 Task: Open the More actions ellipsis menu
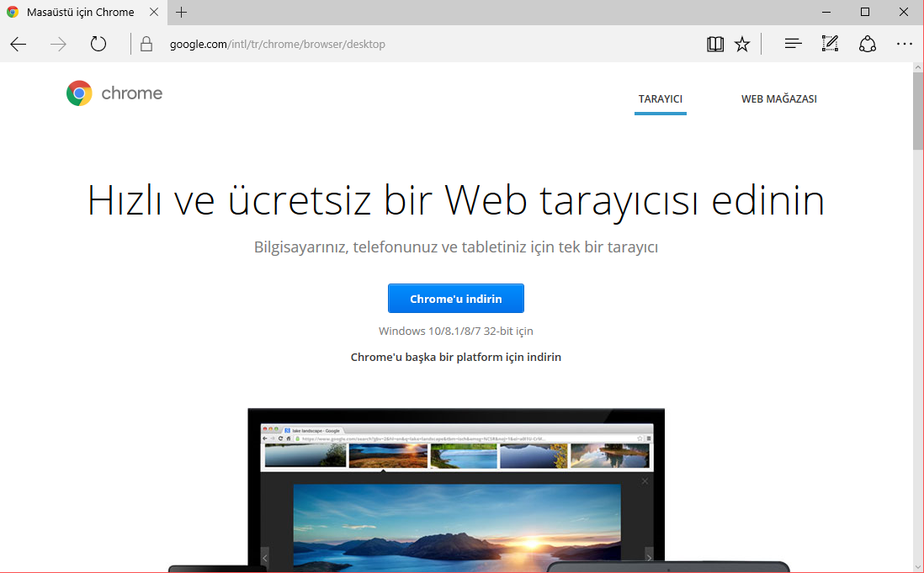(904, 44)
